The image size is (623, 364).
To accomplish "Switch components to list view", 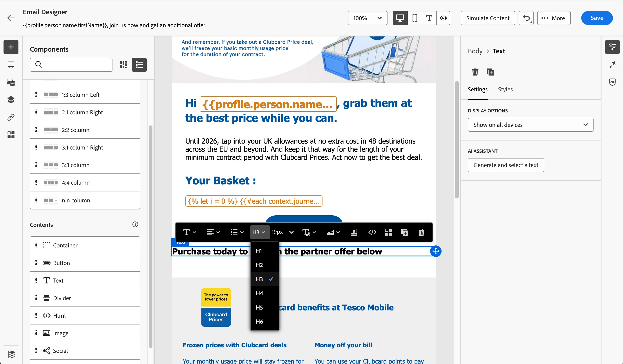I will (139, 65).
